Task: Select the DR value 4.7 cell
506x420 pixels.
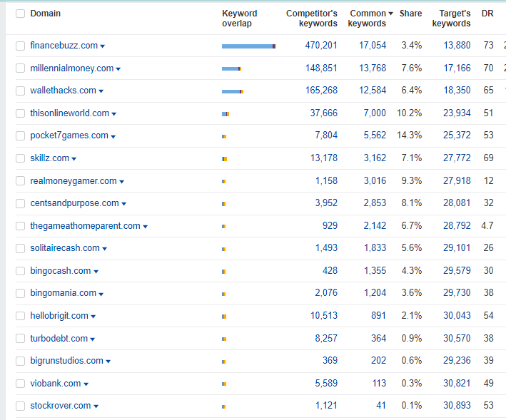Action: coord(487,225)
